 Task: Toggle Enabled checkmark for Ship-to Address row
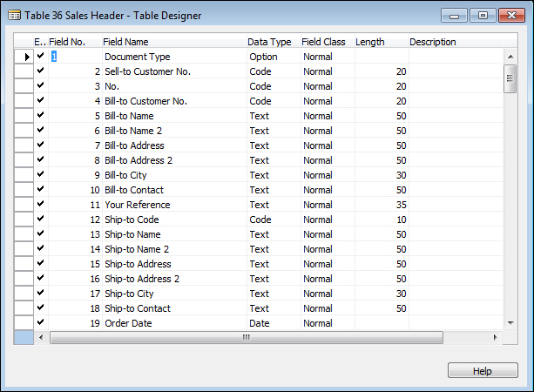tap(41, 263)
